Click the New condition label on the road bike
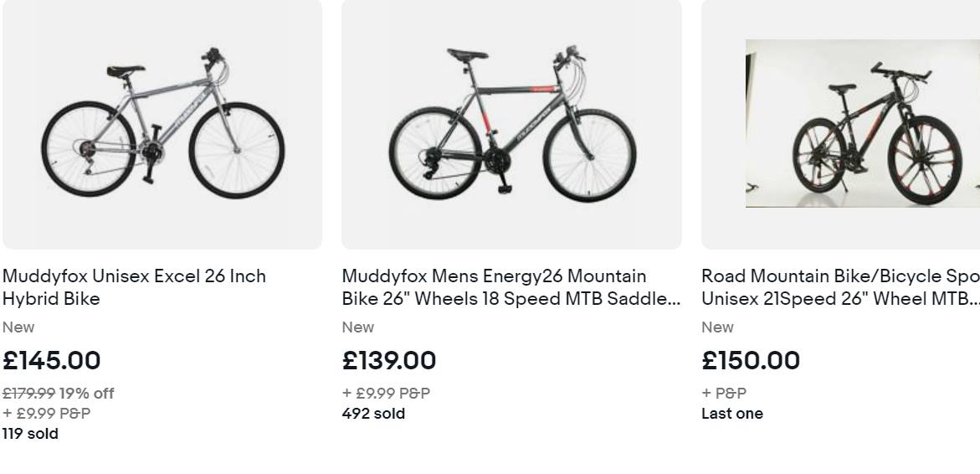This screenshot has width=980, height=474. [717, 327]
